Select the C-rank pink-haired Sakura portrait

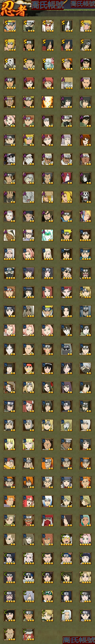[85, 539]
